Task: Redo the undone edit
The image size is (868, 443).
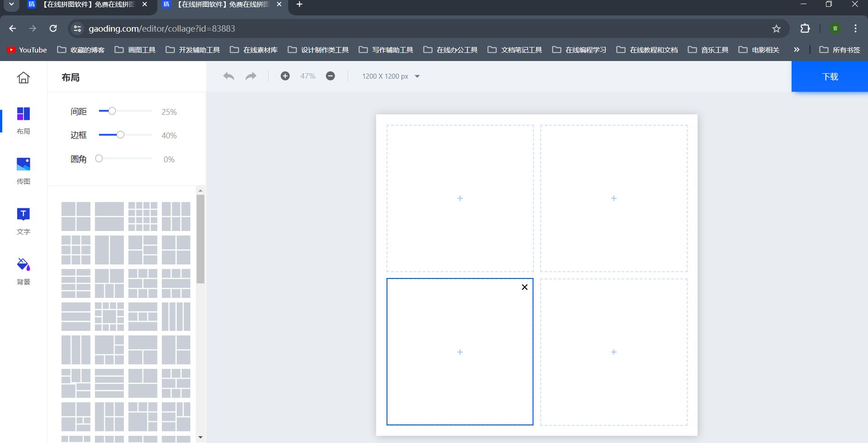Action: pyautogui.click(x=251, y=76)
